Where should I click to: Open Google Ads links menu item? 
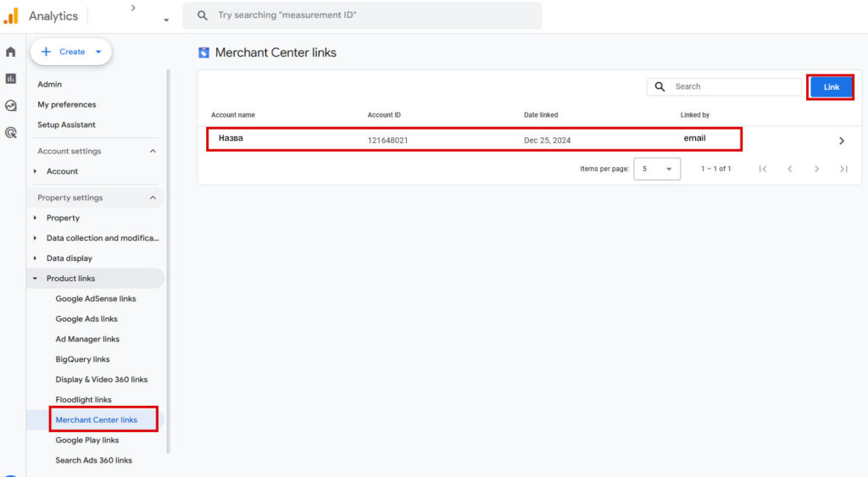pos(86,319)
